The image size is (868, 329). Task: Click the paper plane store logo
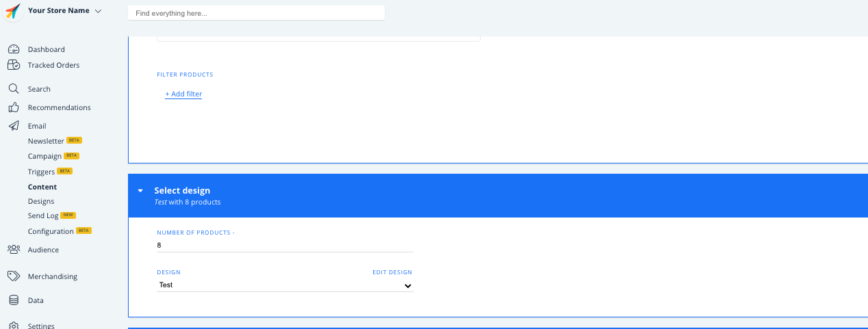pyautogui.click(x=13, y=12)
